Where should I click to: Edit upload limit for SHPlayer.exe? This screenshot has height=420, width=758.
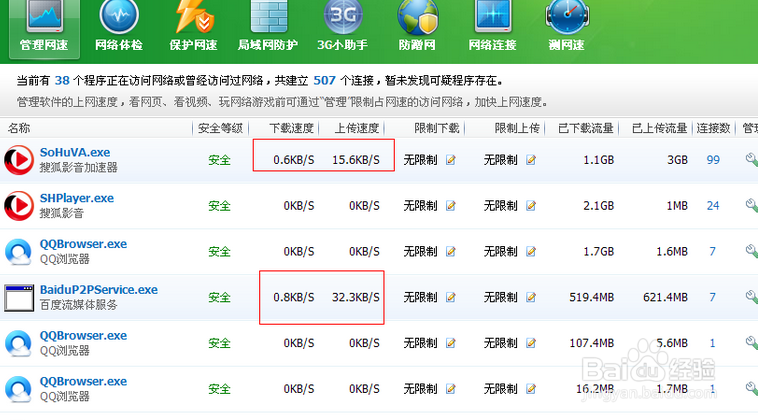pos(531,205)
